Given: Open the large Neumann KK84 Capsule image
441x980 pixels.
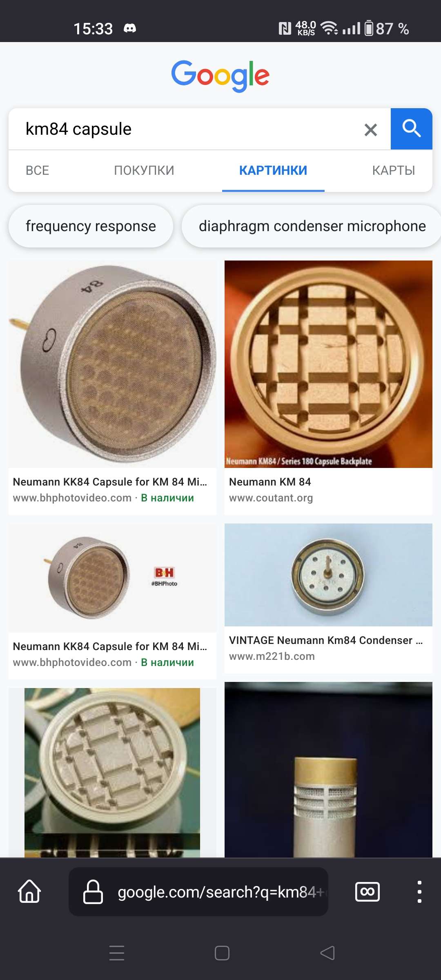Looking at the screenshot, I should pyautogui.click(x=112, y=364).
